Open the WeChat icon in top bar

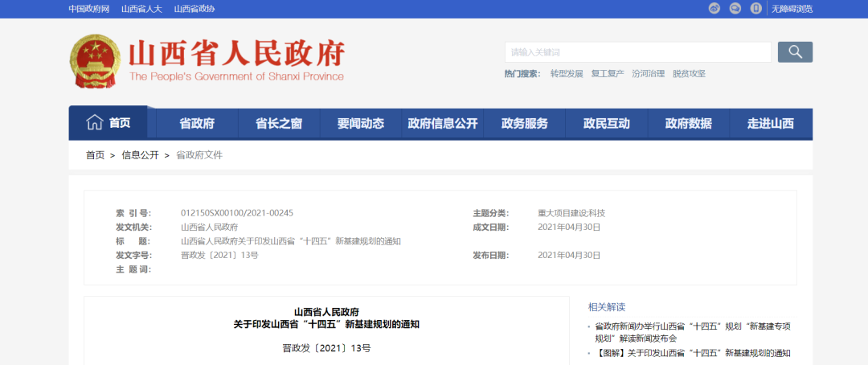click(735, 9)
